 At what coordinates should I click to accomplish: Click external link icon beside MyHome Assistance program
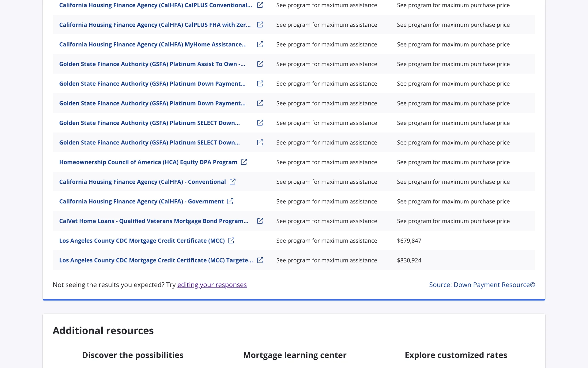260,44
